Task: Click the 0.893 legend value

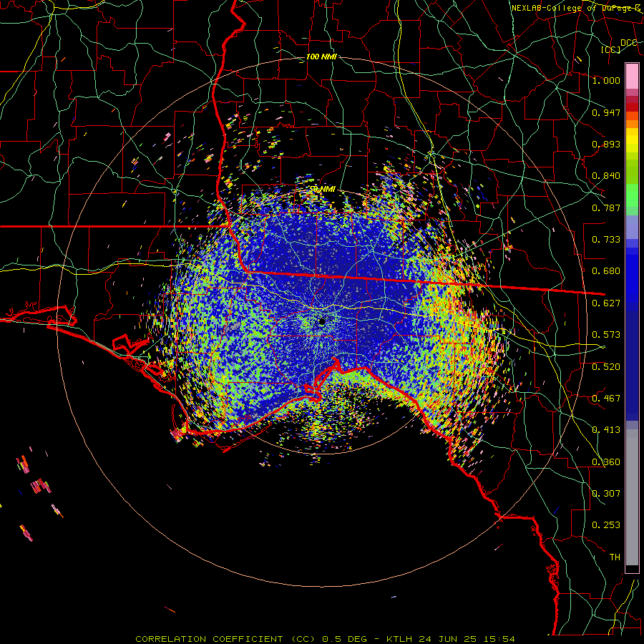Action: (x=606, y=144)
